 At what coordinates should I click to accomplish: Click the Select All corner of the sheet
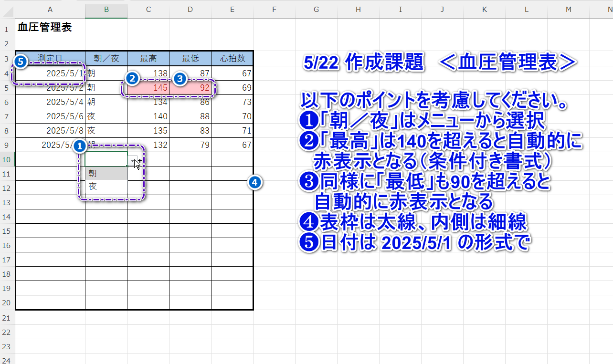(7, 9)
